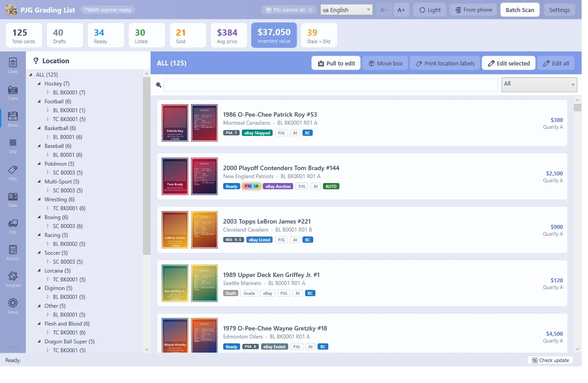Select the Wrestling (6) tree item
Image resolution: width=588 pixels, height=383 pixels.
59,200
